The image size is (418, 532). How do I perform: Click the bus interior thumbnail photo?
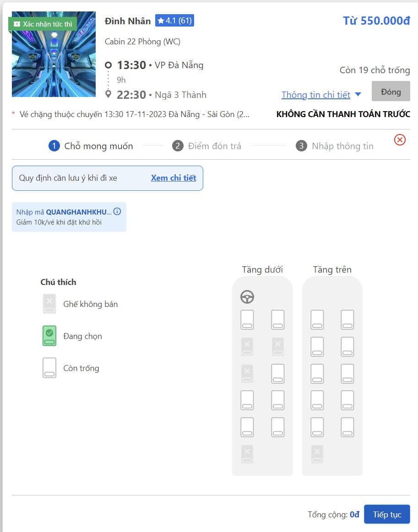pyautogui.click(x=54, y=54)
